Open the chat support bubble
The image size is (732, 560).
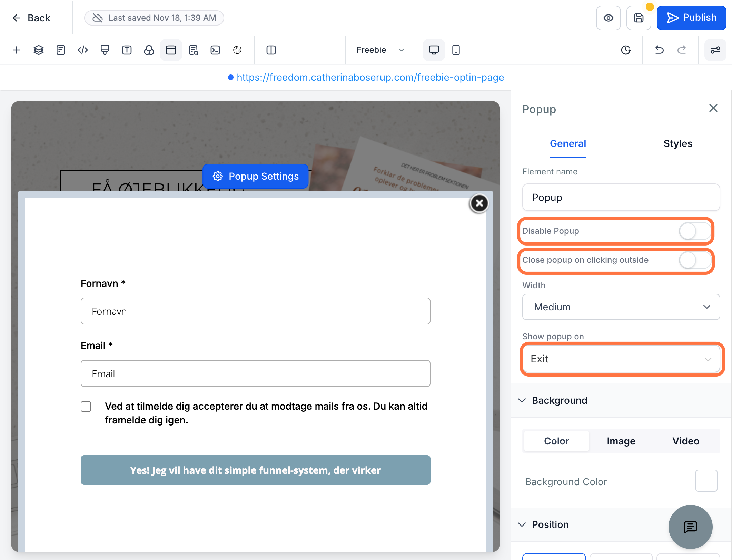[691, 527]
